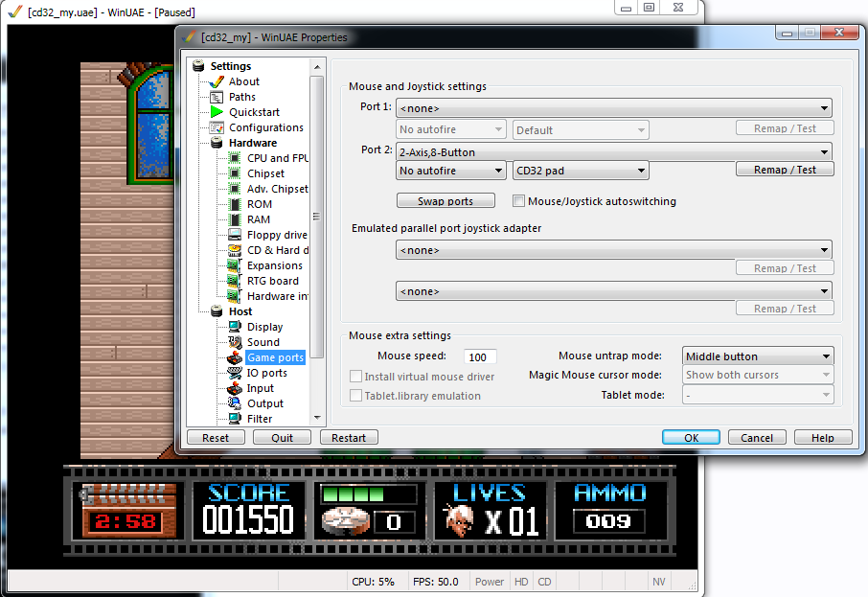Toggle Tablet.library emulation checkbox

pos(356,396)
